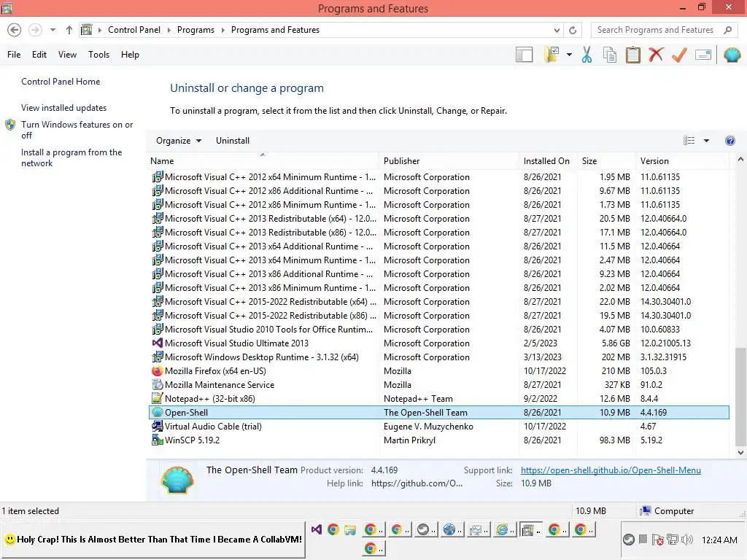Click the globe taskbar button
The width and height of the screenshot is (747, 560).
click(x=452, y=529)
